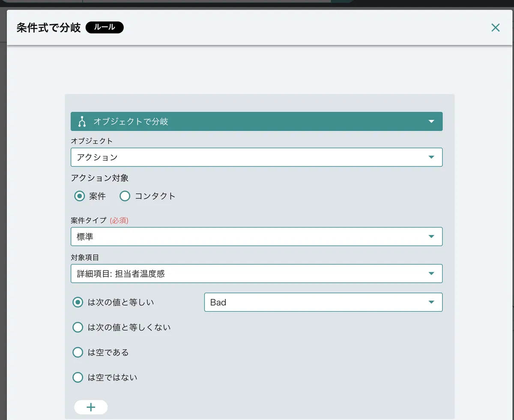Click the アクション対象 section label
The width and height of the screenshot is (514, 420).
99,178
